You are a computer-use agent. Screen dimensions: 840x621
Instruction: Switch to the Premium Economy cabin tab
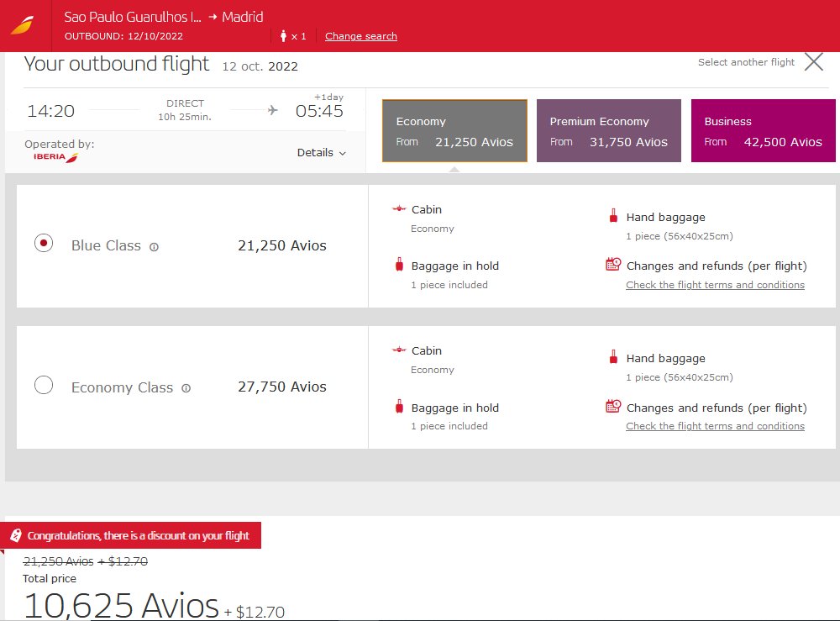608,131
